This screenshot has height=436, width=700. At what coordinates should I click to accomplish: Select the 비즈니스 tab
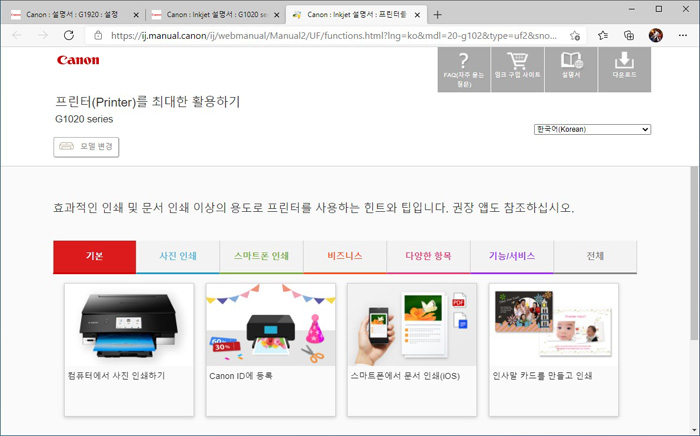point(345,257)
